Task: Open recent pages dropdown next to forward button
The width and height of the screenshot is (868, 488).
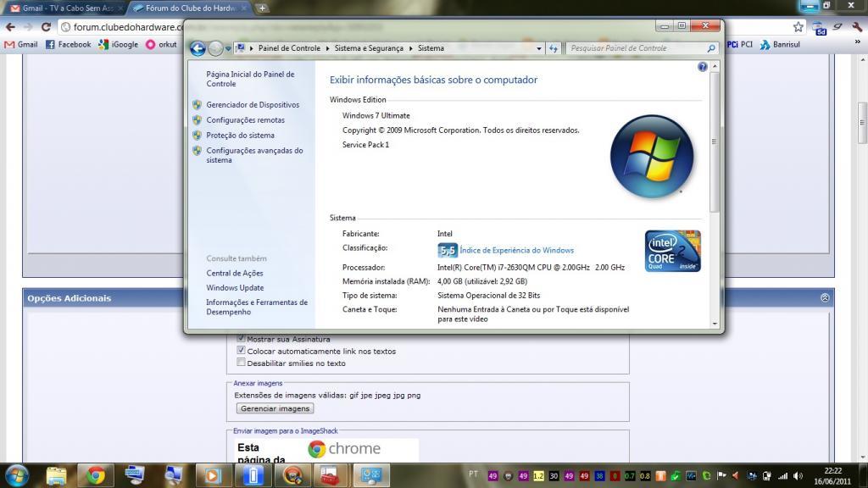Action: click(228, 48)
